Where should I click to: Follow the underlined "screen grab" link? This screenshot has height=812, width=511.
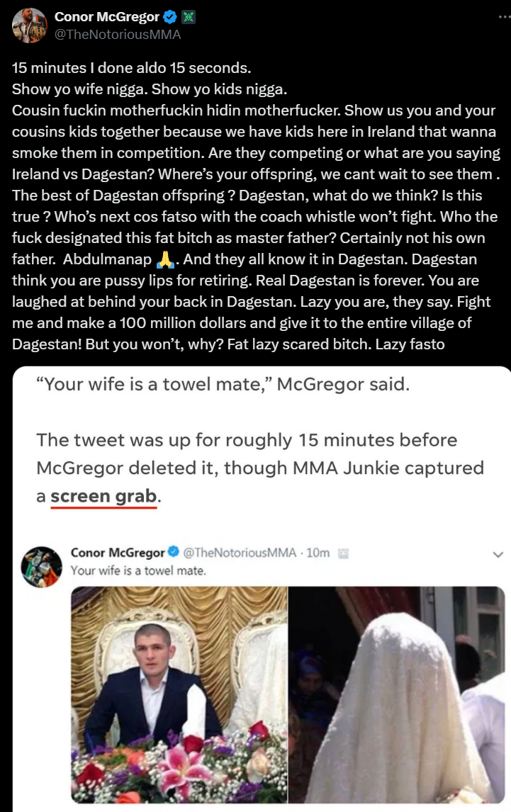tap(103, 496)
